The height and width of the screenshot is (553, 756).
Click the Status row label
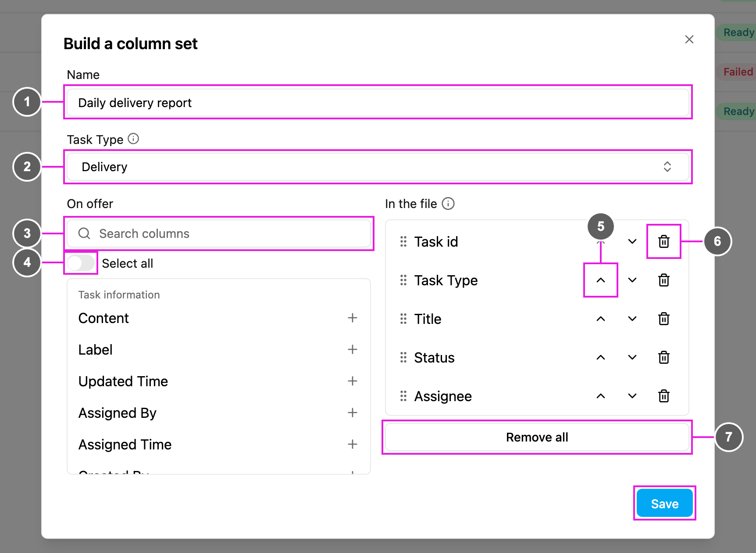(x=434, y=357)
